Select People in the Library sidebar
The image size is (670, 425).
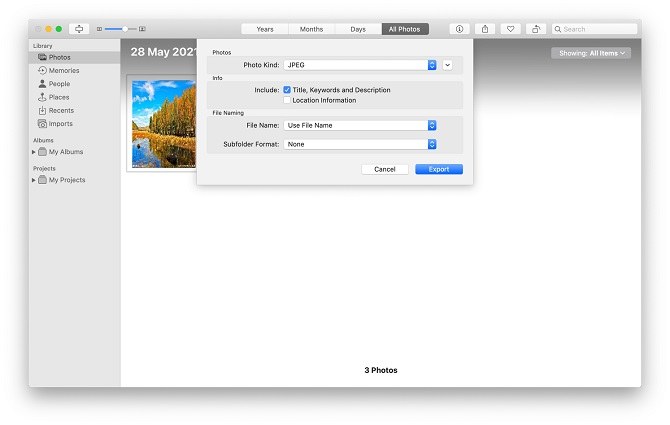coord(59,84)
